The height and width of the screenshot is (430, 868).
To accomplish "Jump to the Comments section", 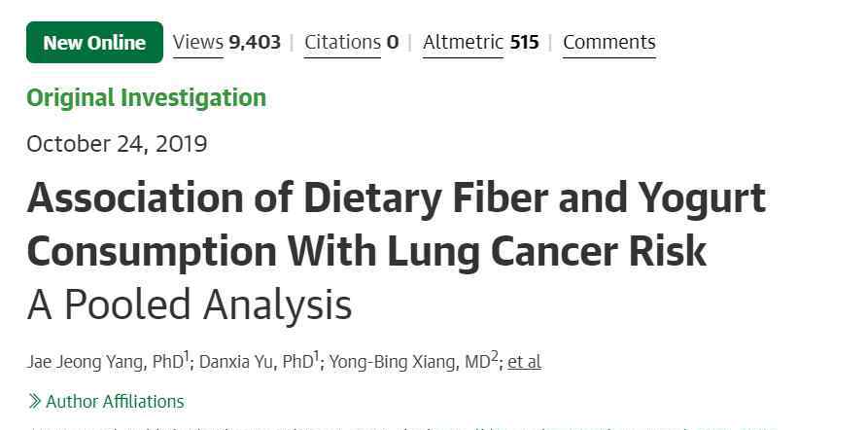I will (609, 43).
